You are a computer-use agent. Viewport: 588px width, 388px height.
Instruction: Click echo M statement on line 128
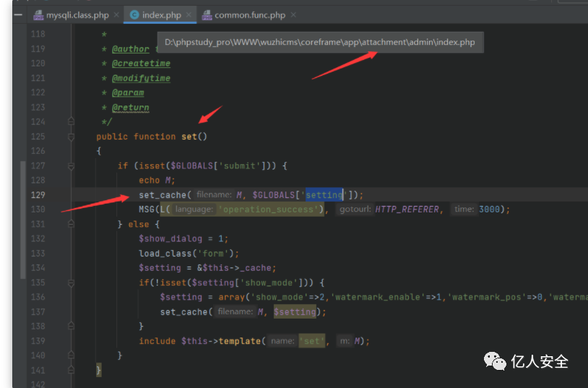tap(157, 181)
